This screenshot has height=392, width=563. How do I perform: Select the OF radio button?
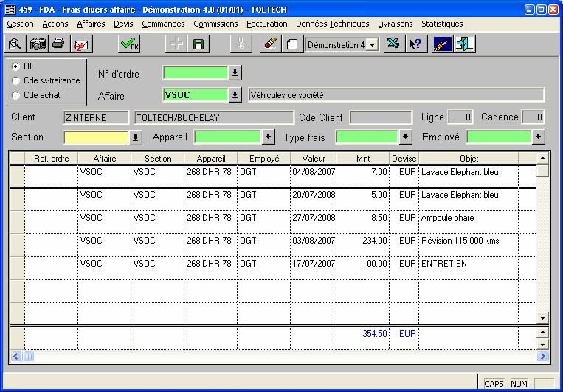coord(15,66)
